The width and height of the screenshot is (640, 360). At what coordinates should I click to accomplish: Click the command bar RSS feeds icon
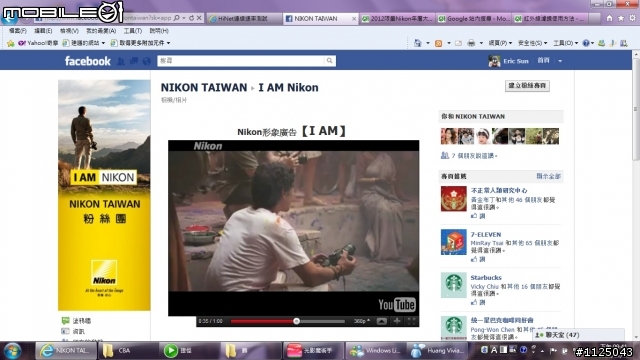click(438, 43)
